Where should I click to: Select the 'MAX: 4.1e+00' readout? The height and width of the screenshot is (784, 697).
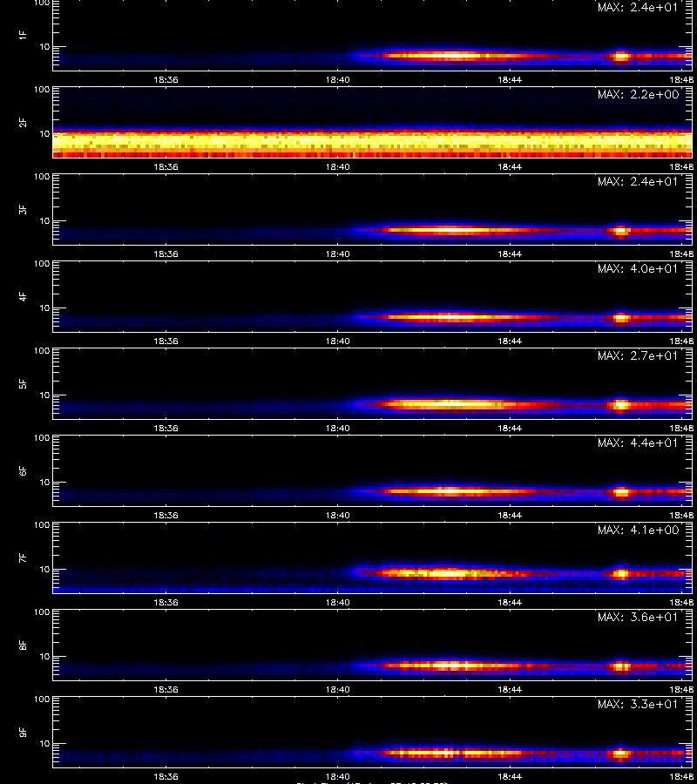click(x=638, y=530)
